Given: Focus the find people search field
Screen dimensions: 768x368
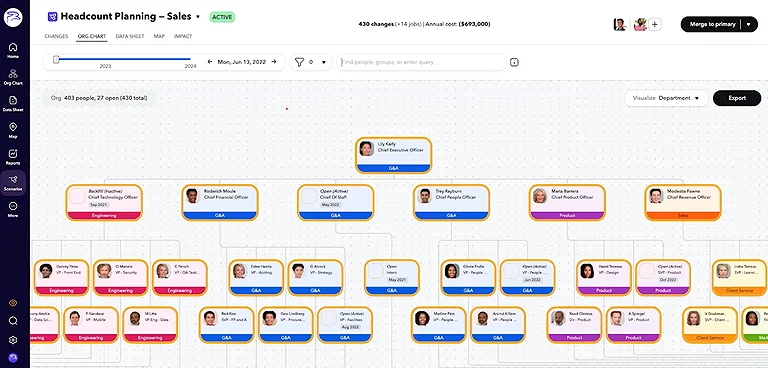Looking at the screenshot, I should pos(422,62).
